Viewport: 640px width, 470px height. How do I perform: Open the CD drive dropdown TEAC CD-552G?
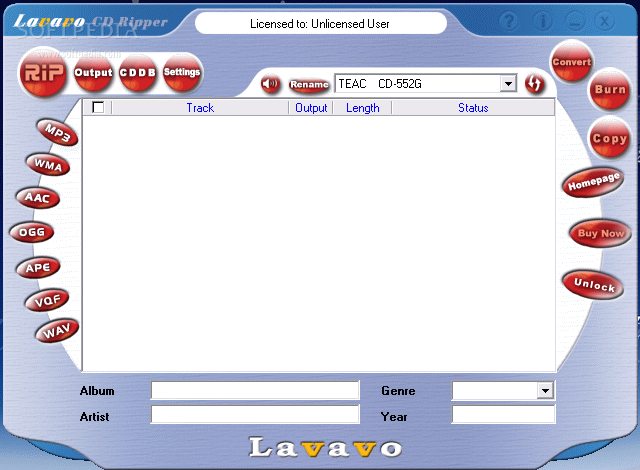pyautogui.click(x=508, y=84)
